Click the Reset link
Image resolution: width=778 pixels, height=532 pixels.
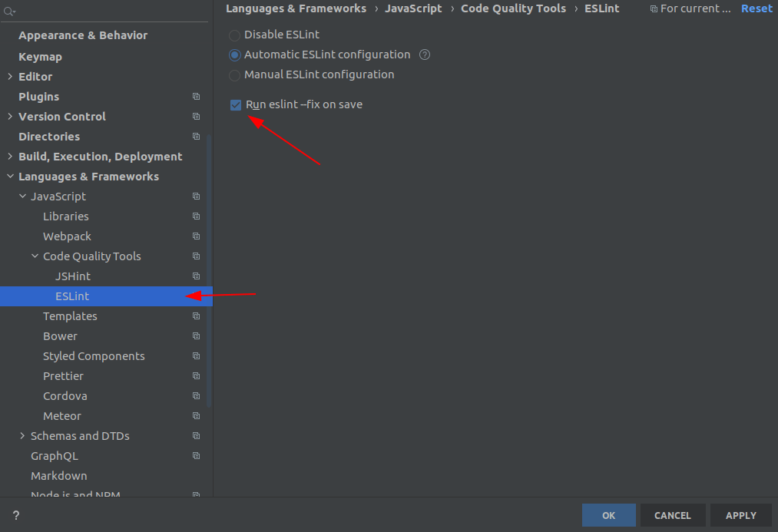point(756,8)
